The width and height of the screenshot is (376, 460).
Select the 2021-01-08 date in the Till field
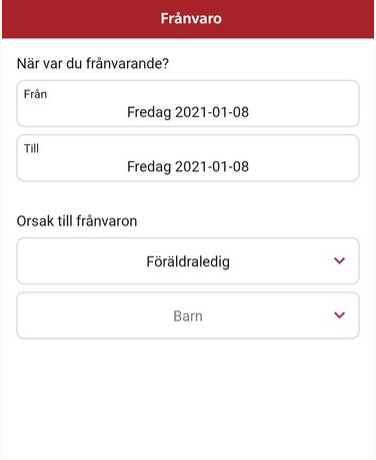(x=212, y=166)
